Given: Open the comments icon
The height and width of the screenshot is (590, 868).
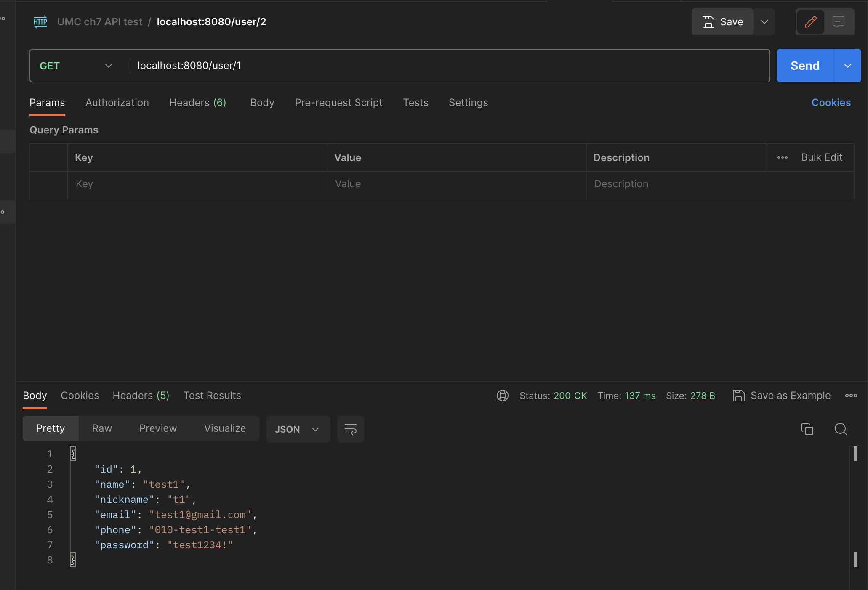Looking at the screenshot, I should (x=838, y=22).
